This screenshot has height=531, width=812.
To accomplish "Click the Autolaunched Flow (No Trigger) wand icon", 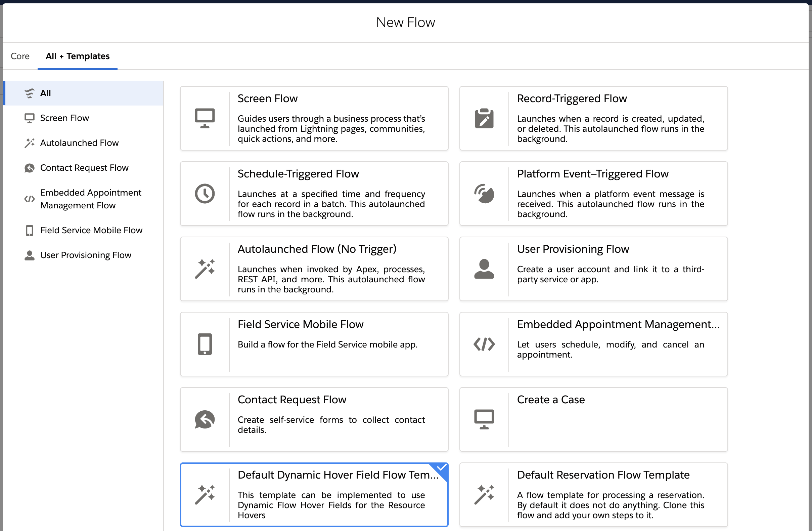I will pyautogui.click(x=205, y=269).
